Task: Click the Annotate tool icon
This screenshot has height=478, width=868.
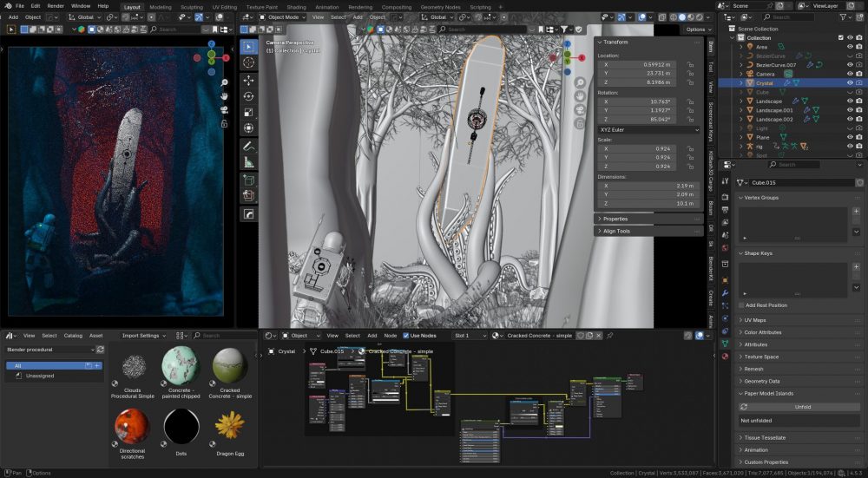Action: (x=249, y=146)
